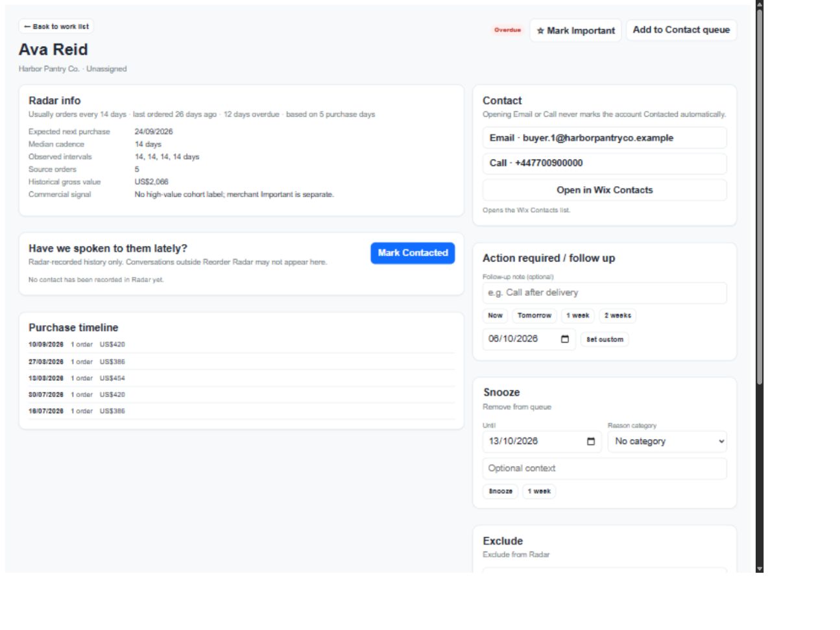Click the 06/10/2026 follow-up date field

click(x=528, y=339)
